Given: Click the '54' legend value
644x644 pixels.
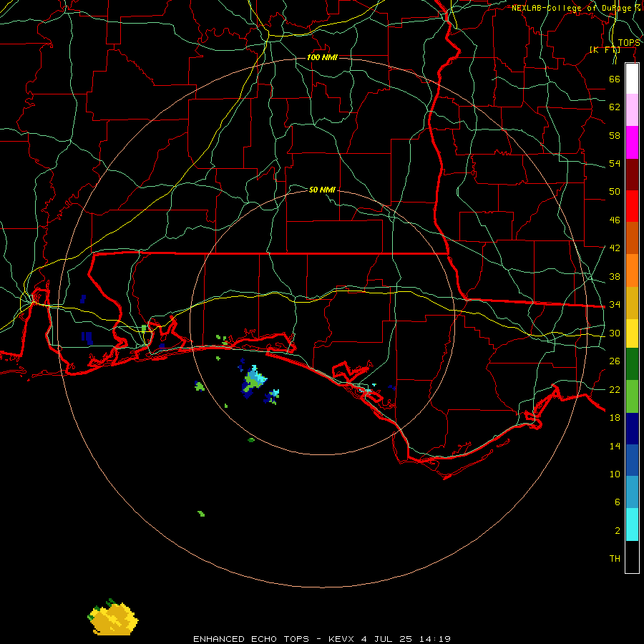Looking at the screenshot, I should pos(615,163).
